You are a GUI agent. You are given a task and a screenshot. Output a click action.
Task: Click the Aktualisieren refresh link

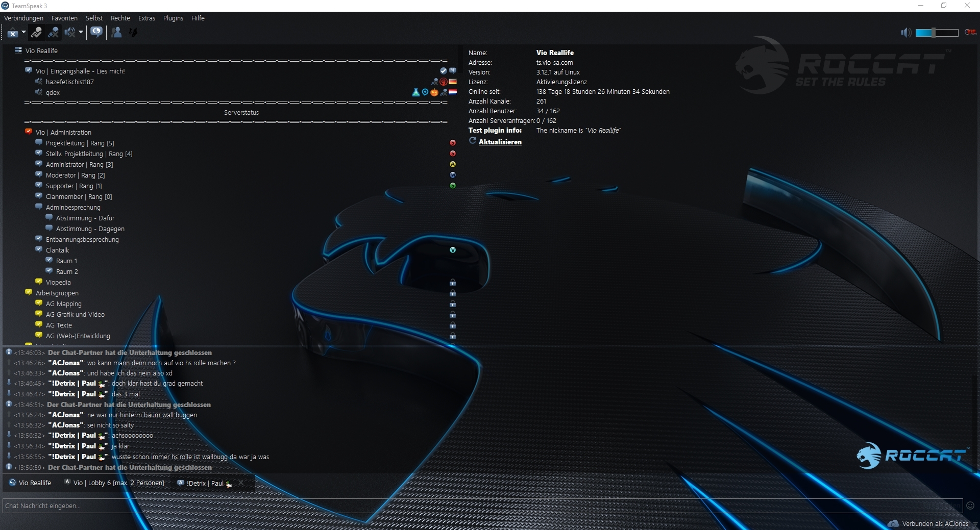[x=500, y=142]
